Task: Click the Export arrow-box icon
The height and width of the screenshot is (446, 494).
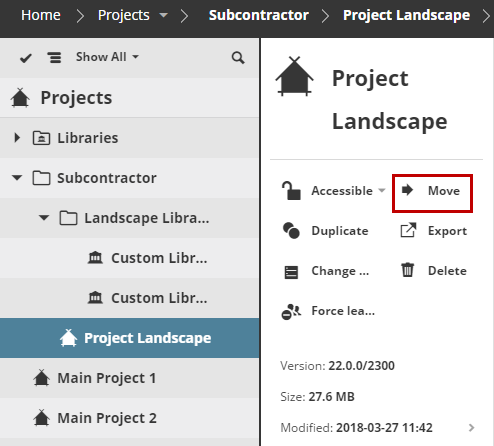Action: click(408, 230)
